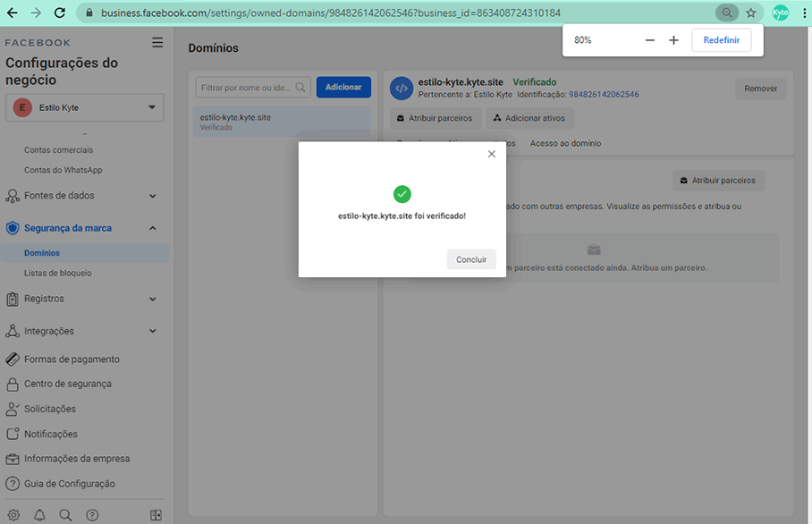Collapse the Segurança da marca section

153,228
